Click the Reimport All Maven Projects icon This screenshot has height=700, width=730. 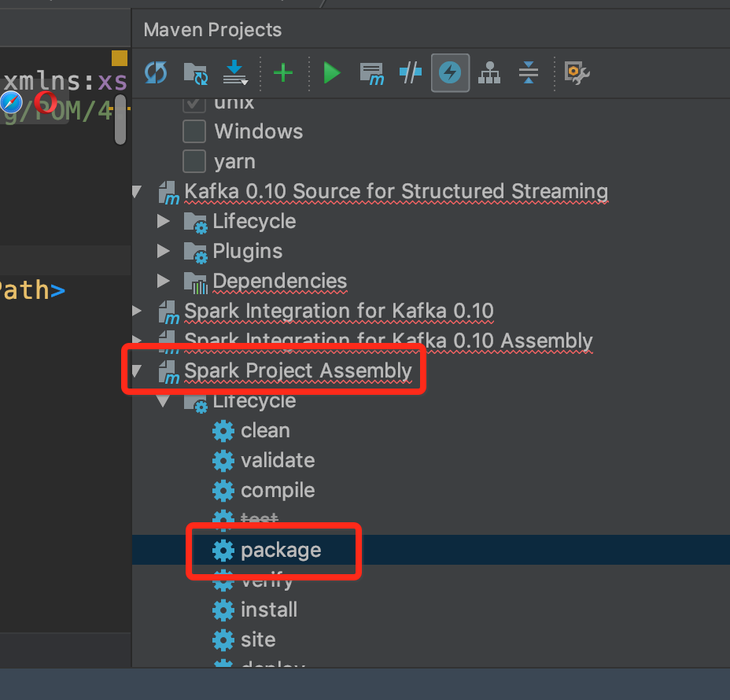tap(156, 72)
